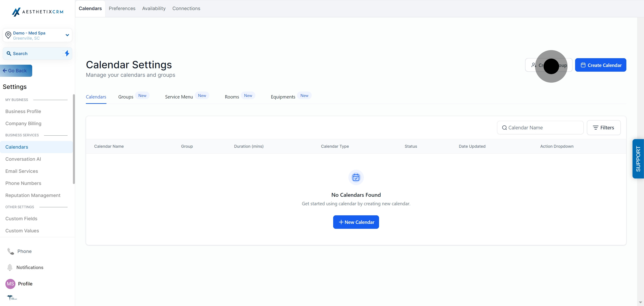Switch to the Preferences tab
The image size is (644, 306).
[x=122, y=8]
